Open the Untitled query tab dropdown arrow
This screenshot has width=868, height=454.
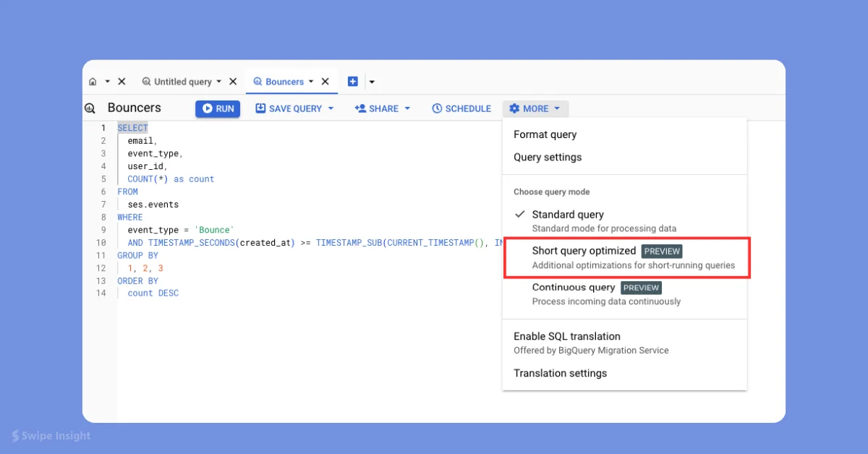tap(219, 82)
